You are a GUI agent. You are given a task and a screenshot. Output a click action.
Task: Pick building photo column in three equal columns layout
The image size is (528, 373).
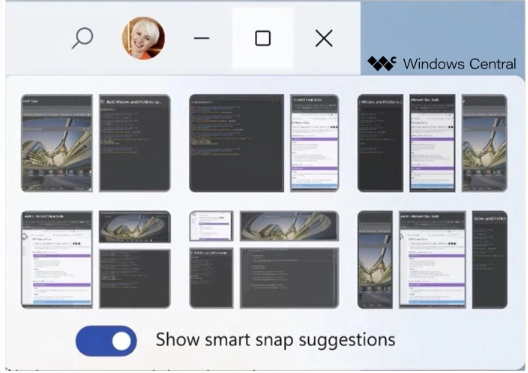[485, 143]
